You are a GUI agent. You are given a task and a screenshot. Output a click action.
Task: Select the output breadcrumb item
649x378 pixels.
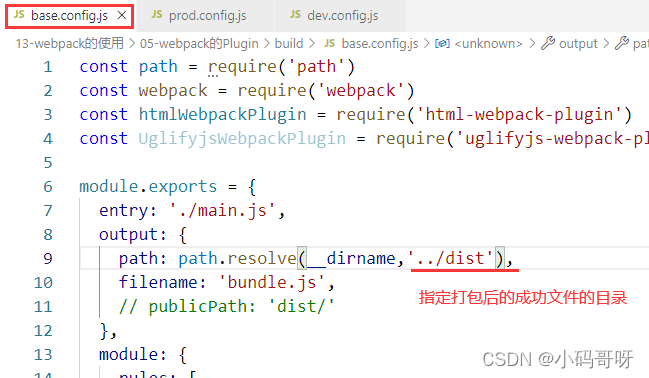[578, 43]
